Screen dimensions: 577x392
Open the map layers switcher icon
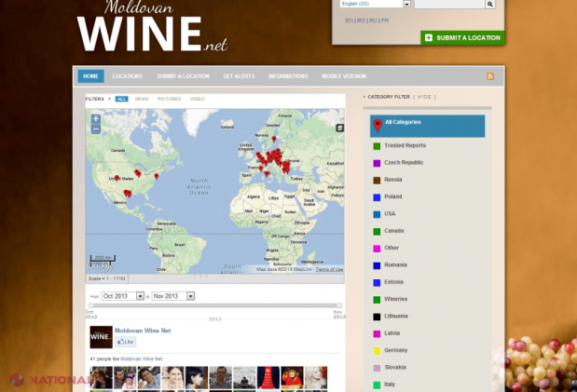pyautogui.click(x=339, y=128)
